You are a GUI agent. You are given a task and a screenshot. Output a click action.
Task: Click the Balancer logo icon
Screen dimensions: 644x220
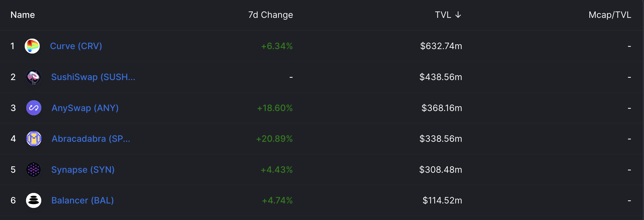coord(34,201)
